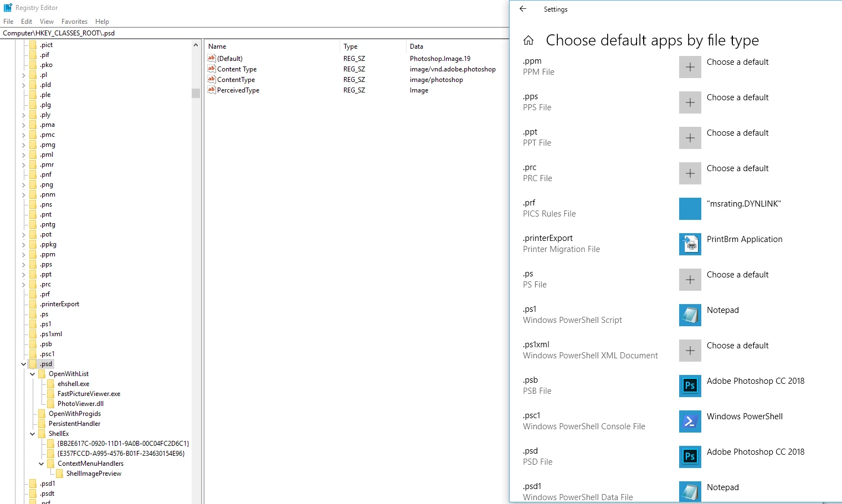
Task: Select the .psb key in tree
Action: click(45, 344)
